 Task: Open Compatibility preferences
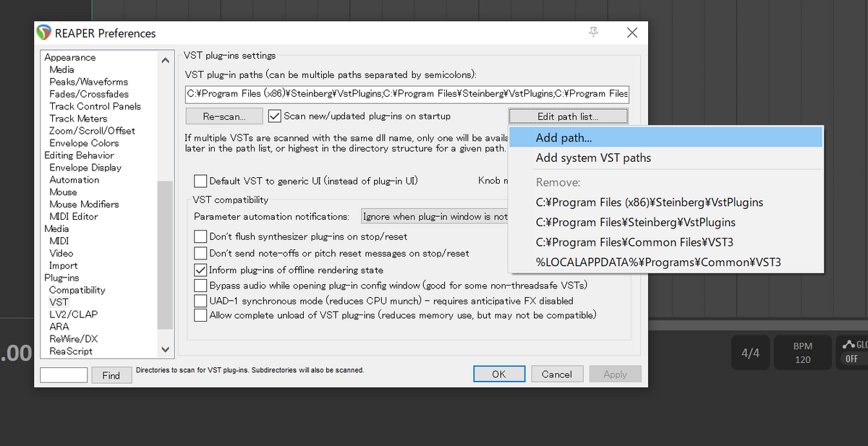pyautogui.click(x=77, y=291)
